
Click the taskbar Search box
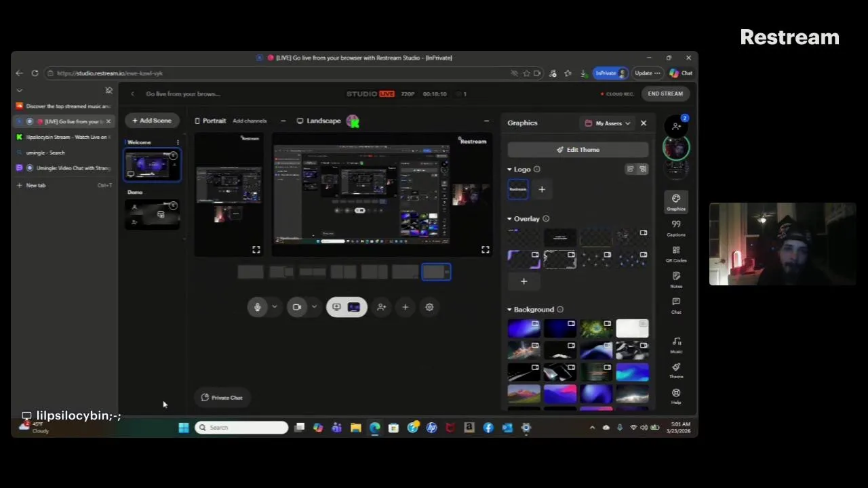[x=241, y=428]
